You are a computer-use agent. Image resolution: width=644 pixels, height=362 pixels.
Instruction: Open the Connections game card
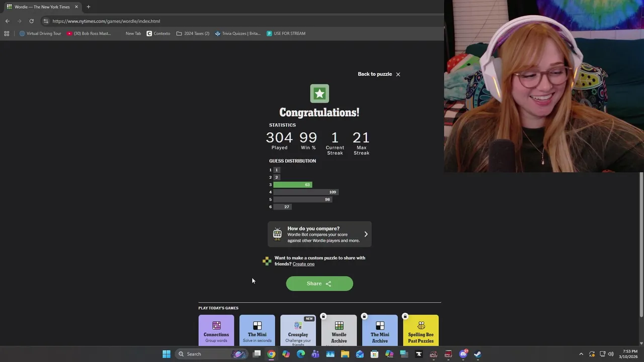[216, 330]
